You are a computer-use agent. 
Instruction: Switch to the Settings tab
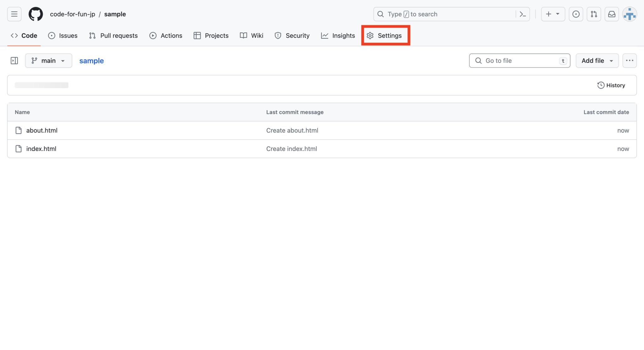click(x=389, y=36)
